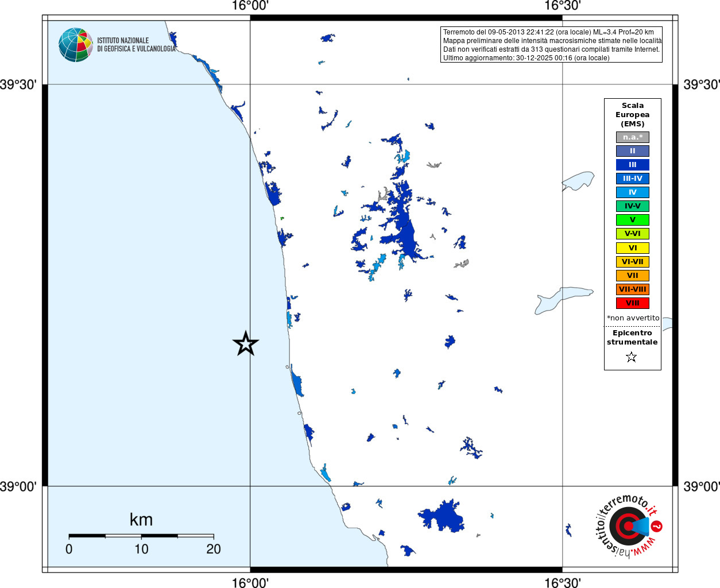Click the IV light blue legend swatch
Viewport: 720px width, 588px height.
pos(633,192)
